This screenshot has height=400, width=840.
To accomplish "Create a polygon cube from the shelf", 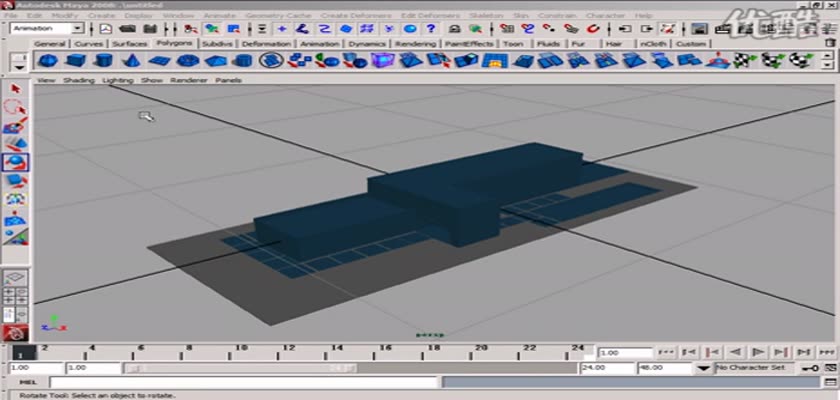I will pyautogui.click(x=76, y=61).
